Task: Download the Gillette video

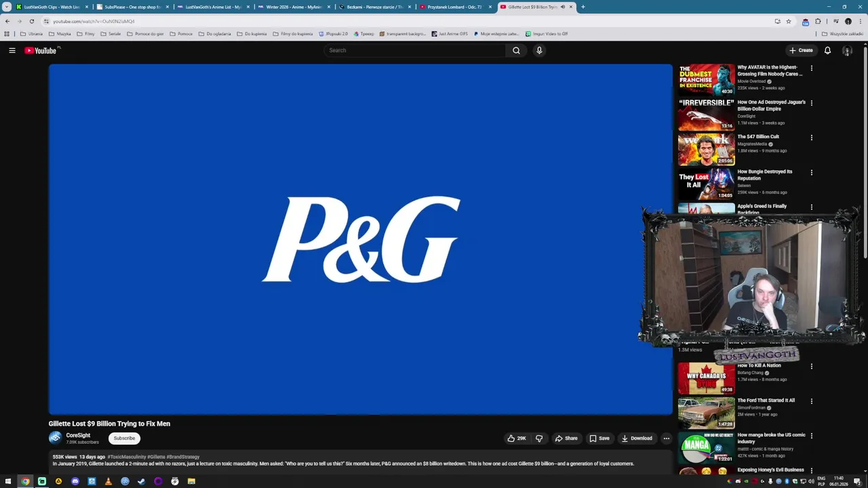Action: 637,439
